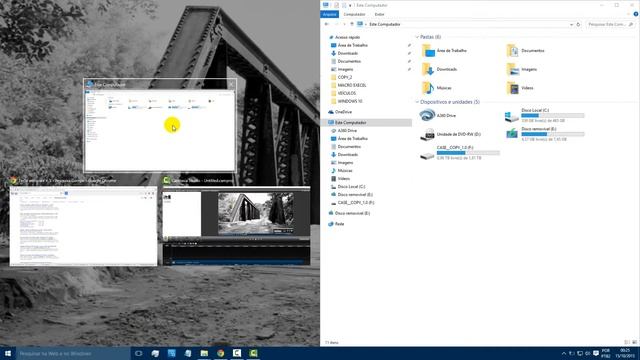Open the white Camtasia icon on taskbar

(237, 353)
